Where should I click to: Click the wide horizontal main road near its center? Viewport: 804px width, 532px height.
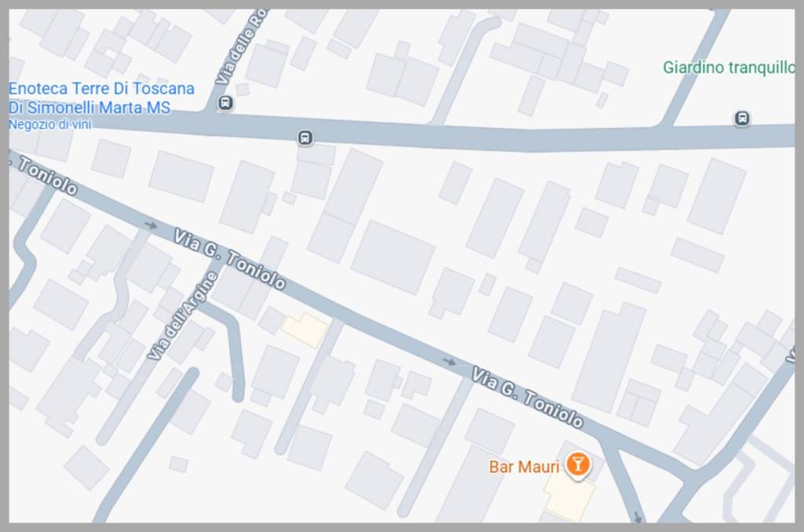(441, 135)
